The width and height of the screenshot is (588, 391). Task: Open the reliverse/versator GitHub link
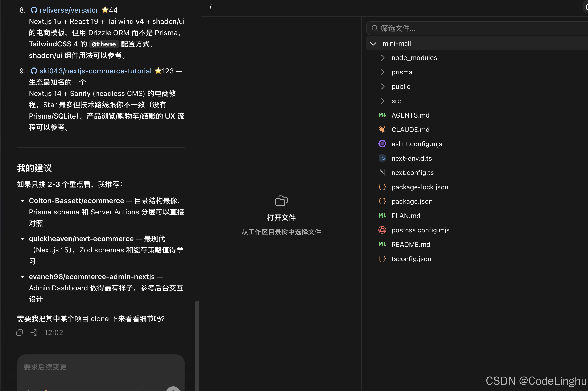pos(69,10)
